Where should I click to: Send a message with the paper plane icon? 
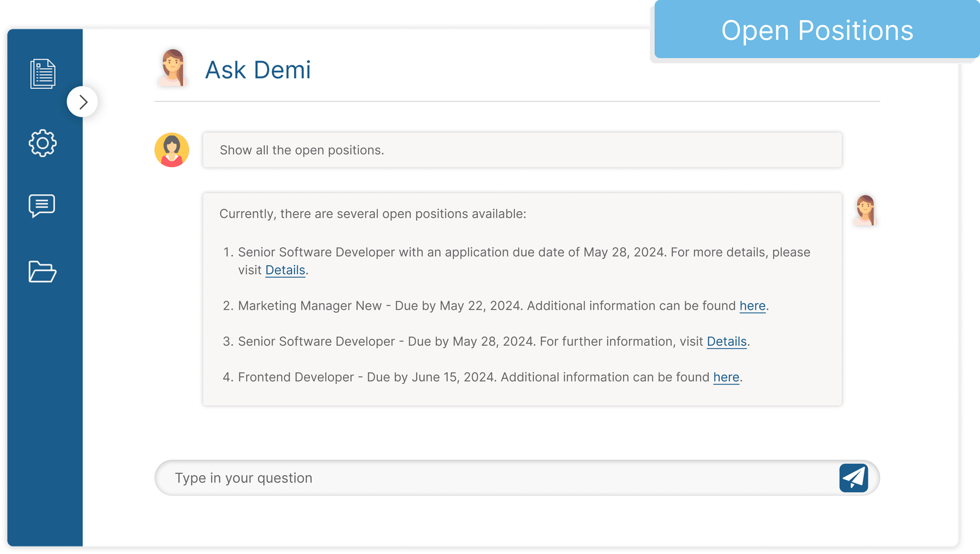coord(854,477)
